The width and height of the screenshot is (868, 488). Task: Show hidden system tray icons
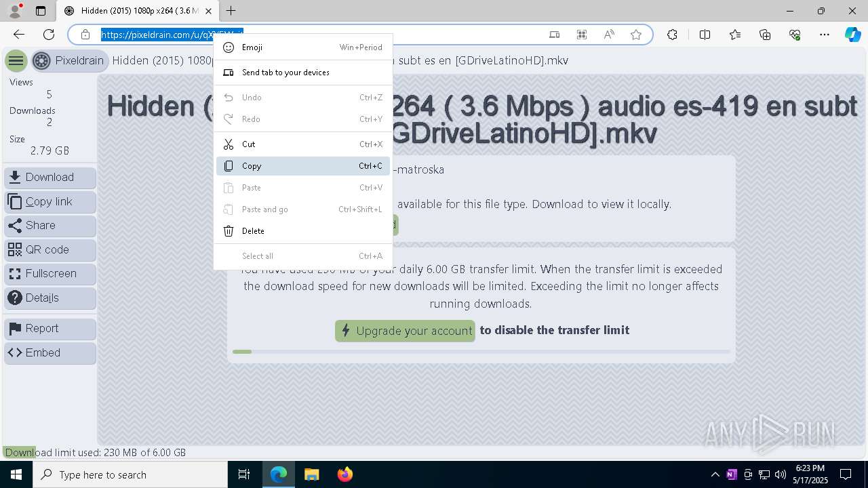tap(715, 474)
